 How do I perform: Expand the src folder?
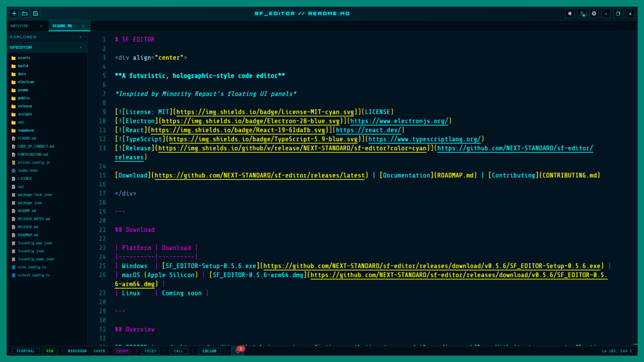click(21, 122)
